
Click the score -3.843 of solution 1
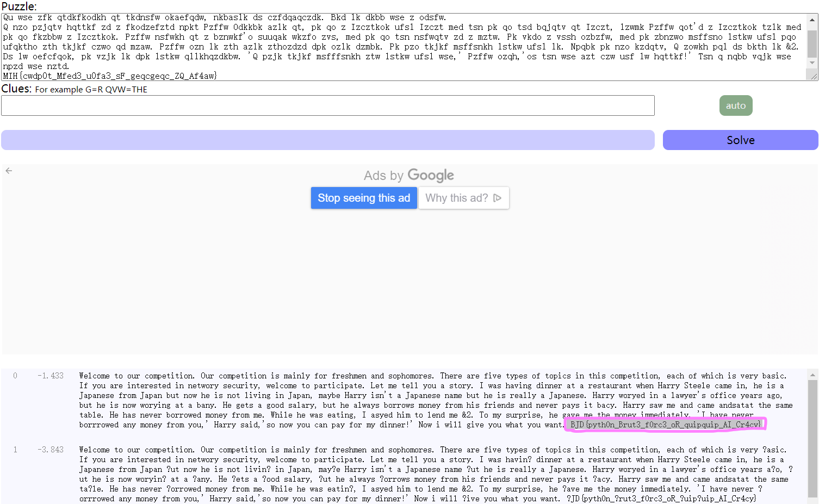coord(51,450)
